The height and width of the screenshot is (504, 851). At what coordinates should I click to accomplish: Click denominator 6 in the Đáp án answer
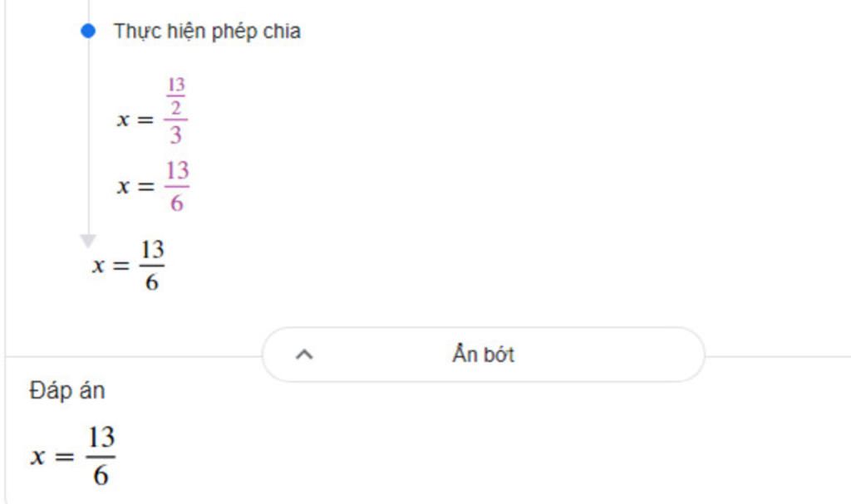tap(101, 476)
